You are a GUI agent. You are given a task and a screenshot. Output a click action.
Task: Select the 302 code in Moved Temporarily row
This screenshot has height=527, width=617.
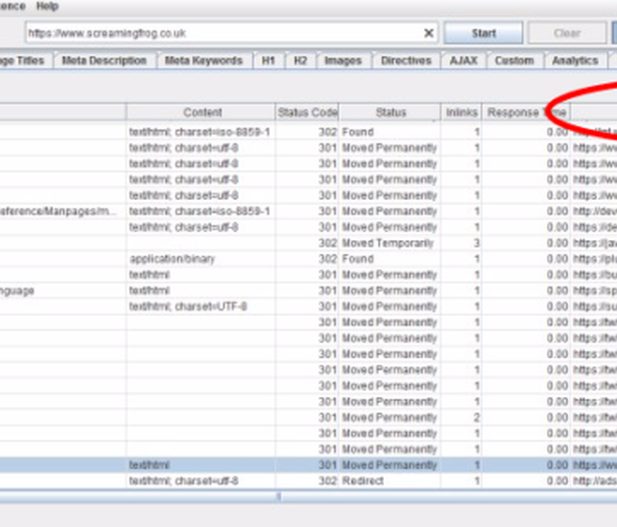tap(307, 243)
